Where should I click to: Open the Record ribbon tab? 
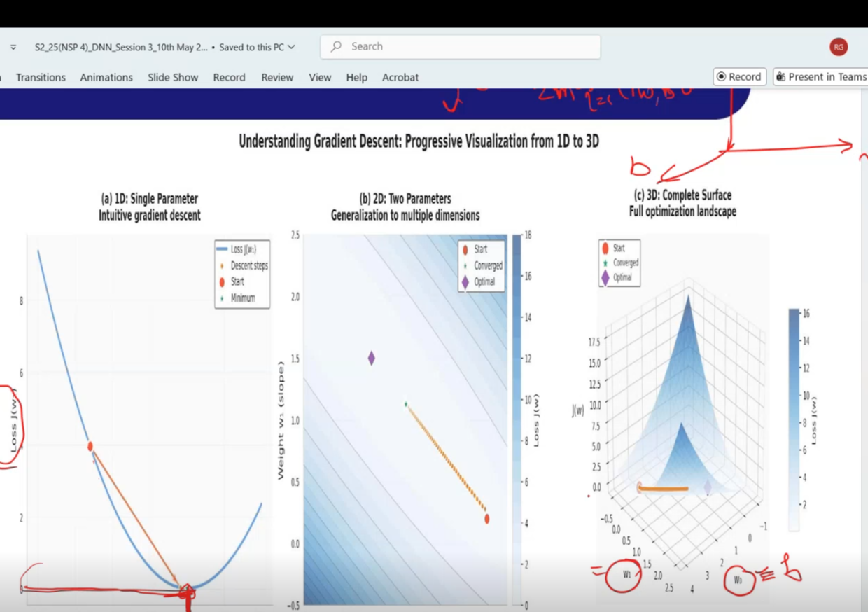coord(229,77)
